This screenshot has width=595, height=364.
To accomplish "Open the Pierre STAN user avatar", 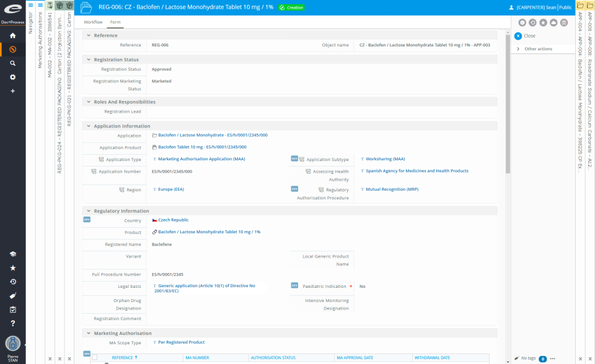I will [x=12, y=344].
